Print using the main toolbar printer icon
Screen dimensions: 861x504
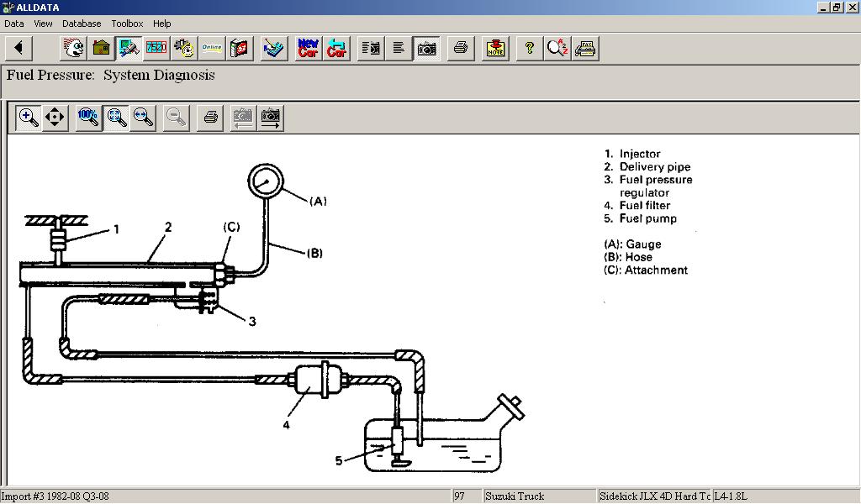click(460, 48)
